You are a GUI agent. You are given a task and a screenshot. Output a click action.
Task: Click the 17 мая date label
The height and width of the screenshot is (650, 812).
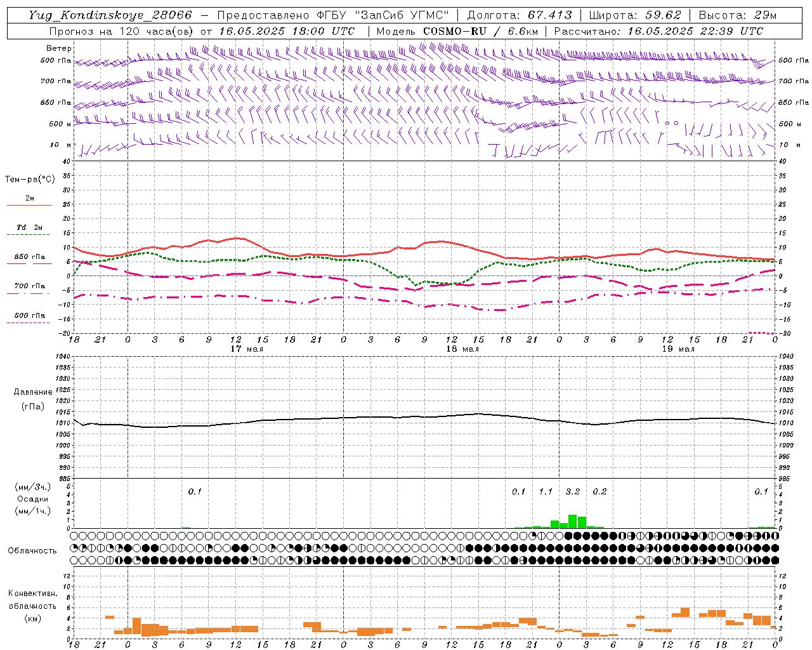(246, 349)
